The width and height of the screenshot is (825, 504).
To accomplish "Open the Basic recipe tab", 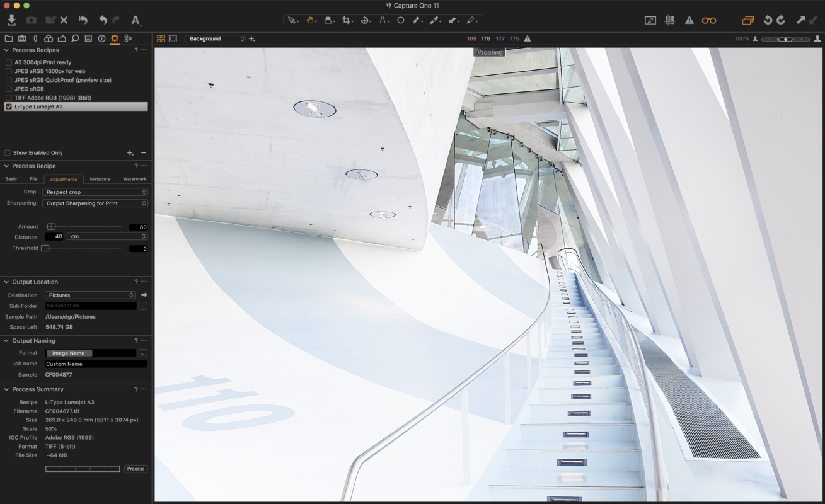I will pos(10,179).
